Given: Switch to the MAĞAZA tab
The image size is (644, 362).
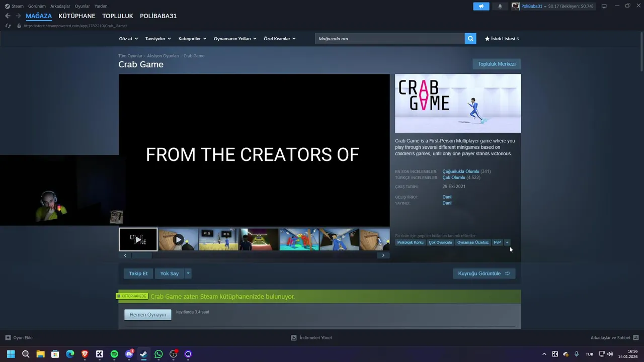Looking at the screenshot, I should coord(39,16).
